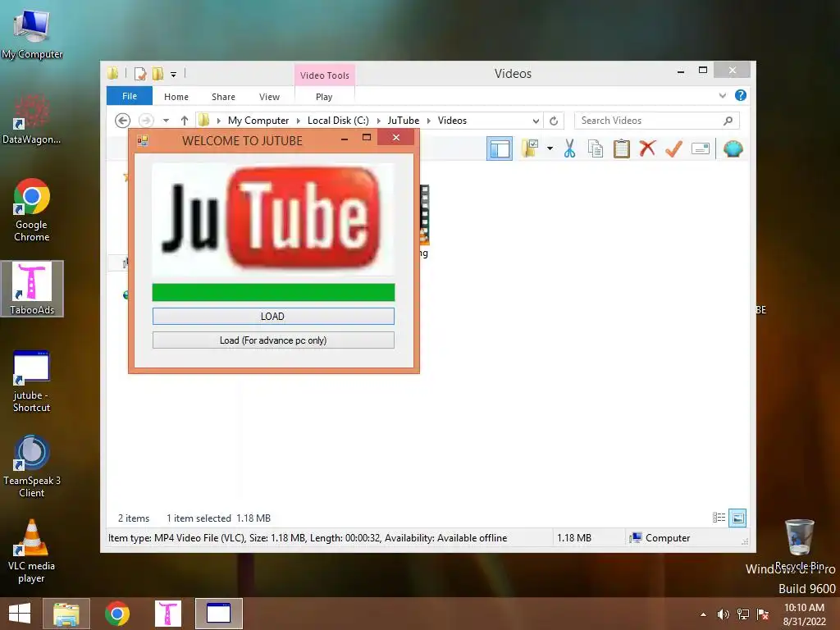The height and width of the screenshot is (630, 840).
Task: Click the quick access New Folder icon
Action: [158, 74]
